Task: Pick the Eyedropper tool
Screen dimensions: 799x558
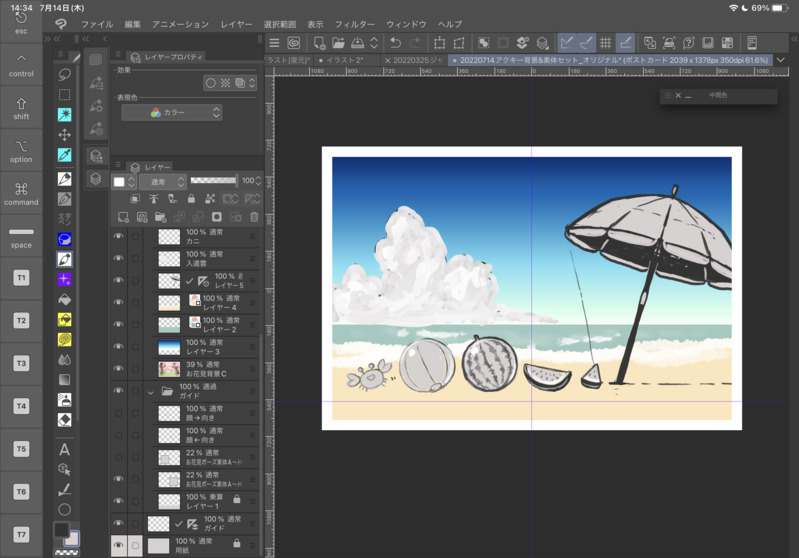Action: (64, 155)
